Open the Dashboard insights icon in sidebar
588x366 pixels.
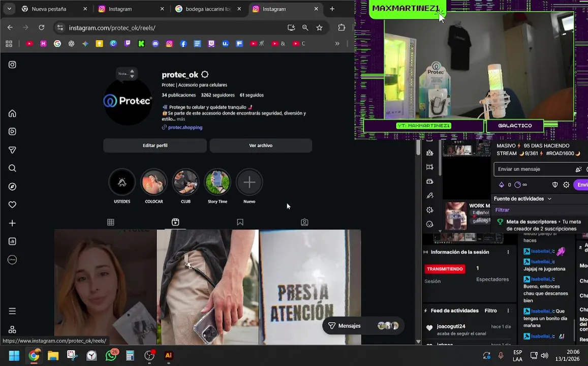pos(12,241)
